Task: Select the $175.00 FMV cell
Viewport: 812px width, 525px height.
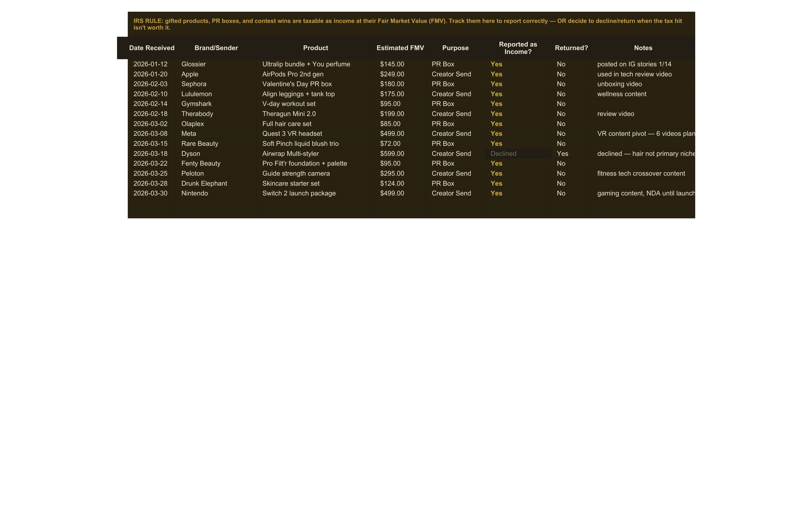Action: click(400, 94)
